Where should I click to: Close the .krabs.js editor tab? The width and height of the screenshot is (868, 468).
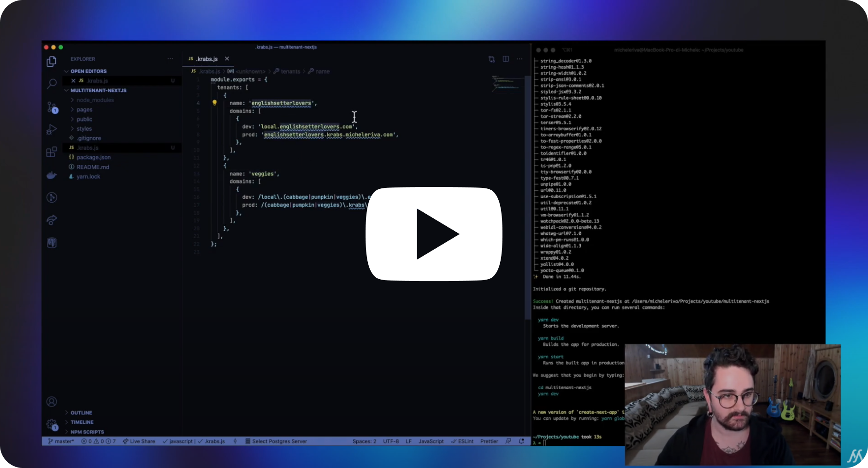227,58
